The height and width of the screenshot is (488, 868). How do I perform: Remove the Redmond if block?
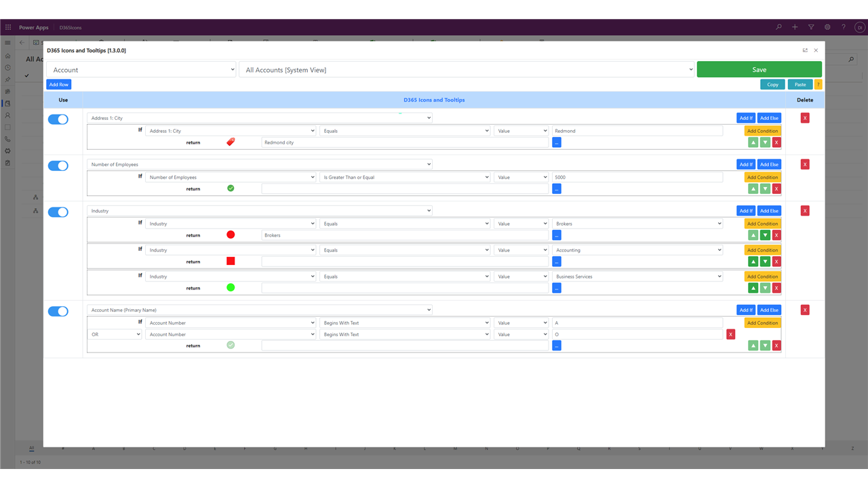(x=776, y=142)
